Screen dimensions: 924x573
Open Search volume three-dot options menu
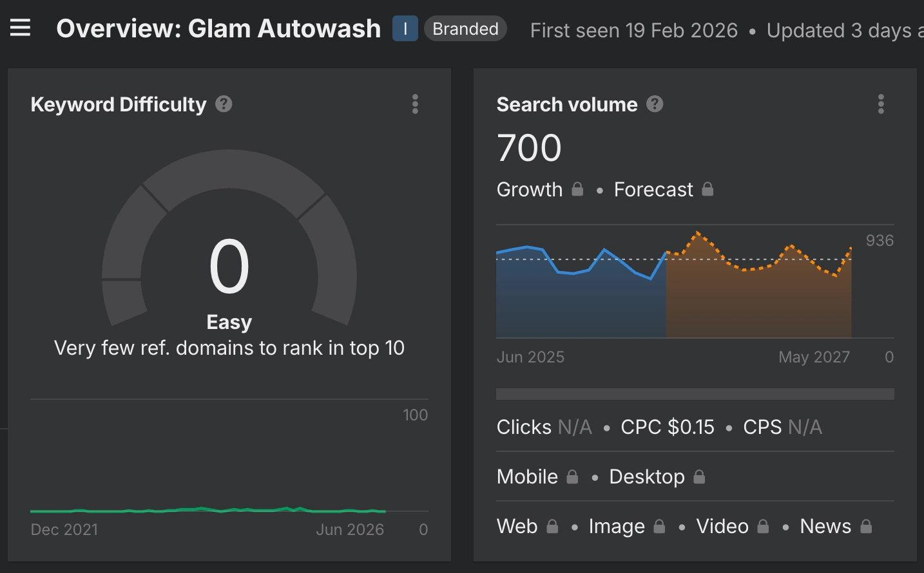[x=881, y=104]
